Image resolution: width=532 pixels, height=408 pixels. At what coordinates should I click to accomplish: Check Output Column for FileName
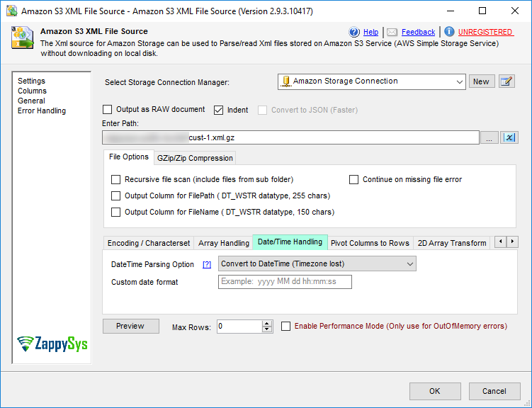click(x=115, y=212)
